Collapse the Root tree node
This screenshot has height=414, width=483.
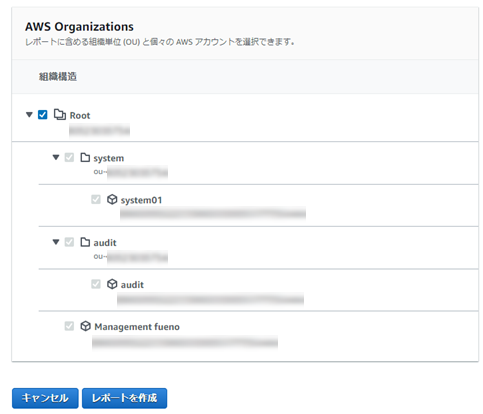(x=29, y=115)
